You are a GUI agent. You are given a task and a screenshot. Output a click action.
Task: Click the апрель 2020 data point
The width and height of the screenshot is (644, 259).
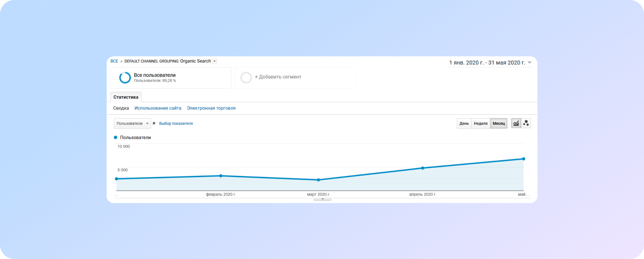[423, 168]
